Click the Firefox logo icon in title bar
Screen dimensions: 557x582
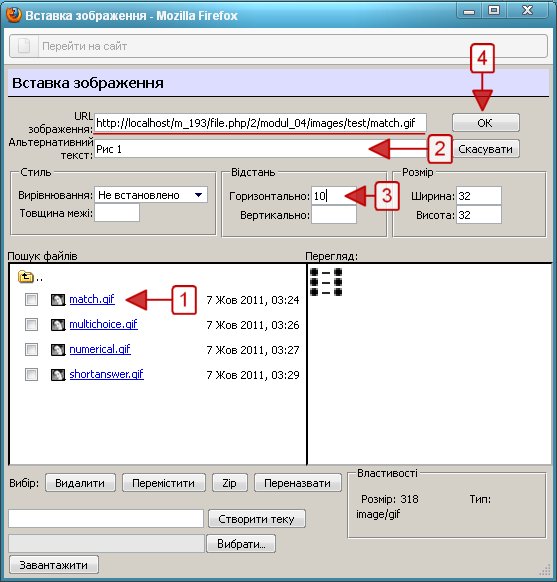13,15
